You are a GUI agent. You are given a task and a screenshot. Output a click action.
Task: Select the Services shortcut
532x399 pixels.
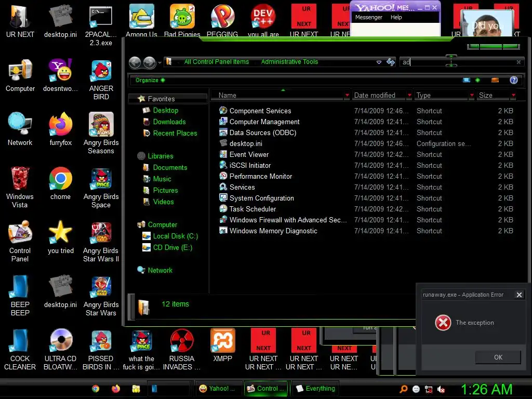coord(242,187)
